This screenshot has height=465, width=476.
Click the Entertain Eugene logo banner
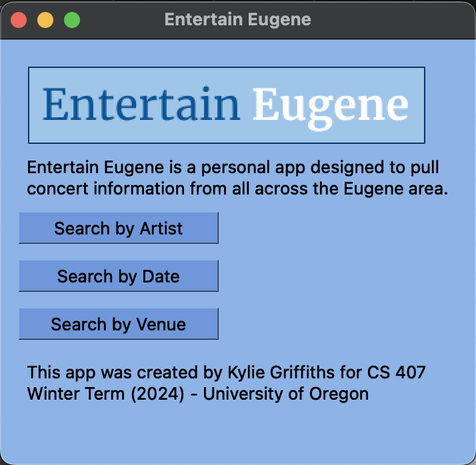pos(227,105)
